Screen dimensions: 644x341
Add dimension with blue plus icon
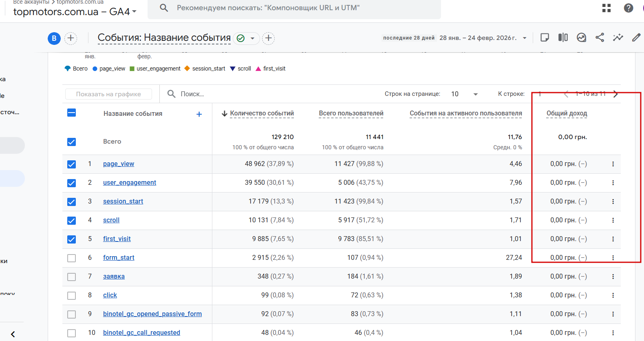199,114
